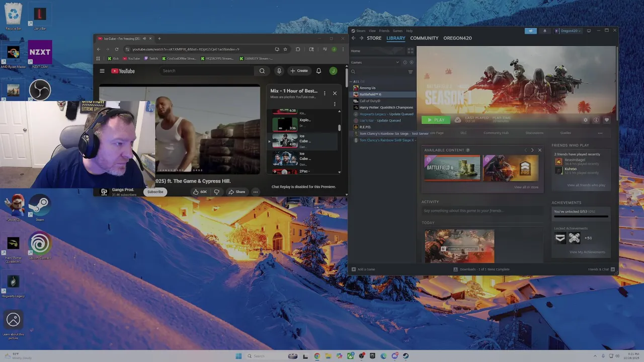
Task: Check Battlefield 6 cloud save status icon
Action: pyautogui.click(x=457, y=120)
